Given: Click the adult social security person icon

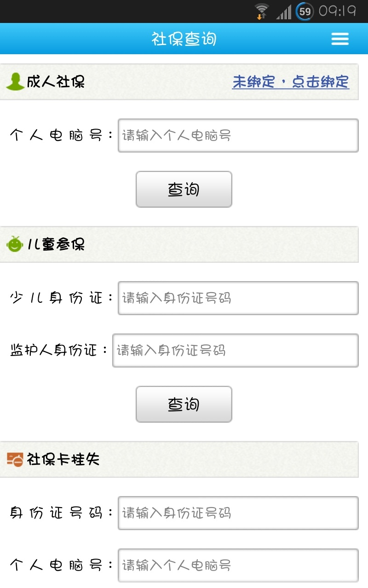Looking at the screenshot, I should 15,82.
